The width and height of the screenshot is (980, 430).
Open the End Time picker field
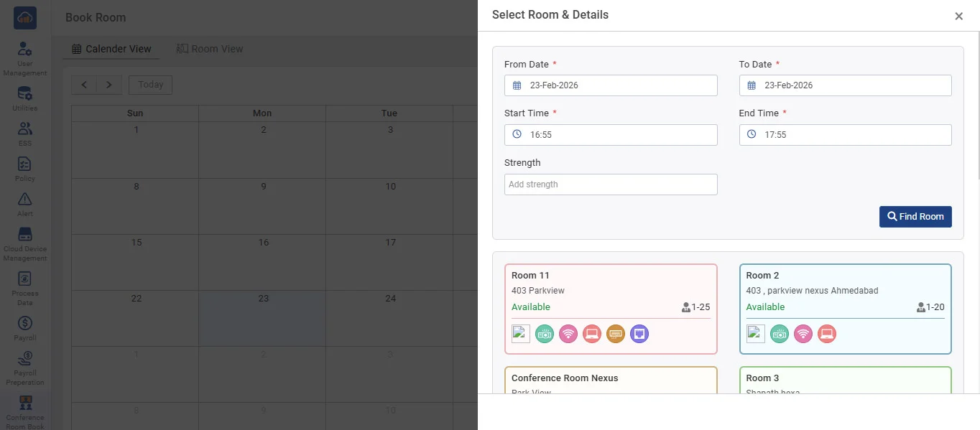click(845, 135)
